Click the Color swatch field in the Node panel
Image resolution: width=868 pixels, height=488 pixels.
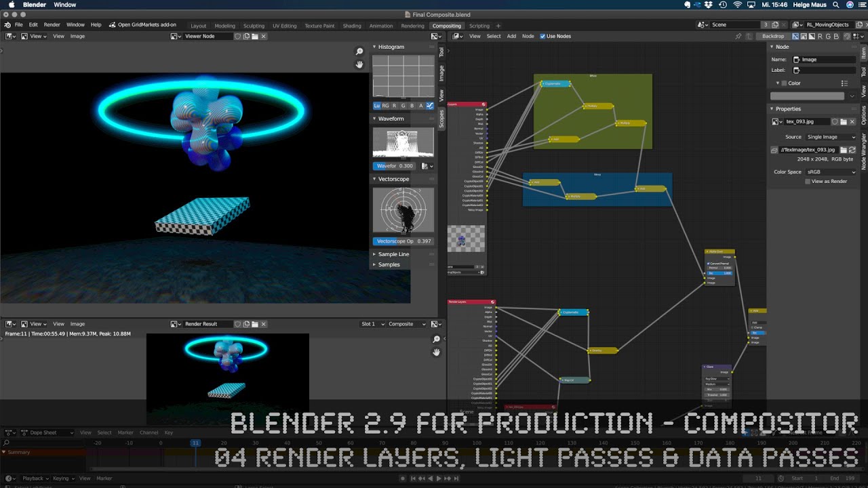click(808, 96)
